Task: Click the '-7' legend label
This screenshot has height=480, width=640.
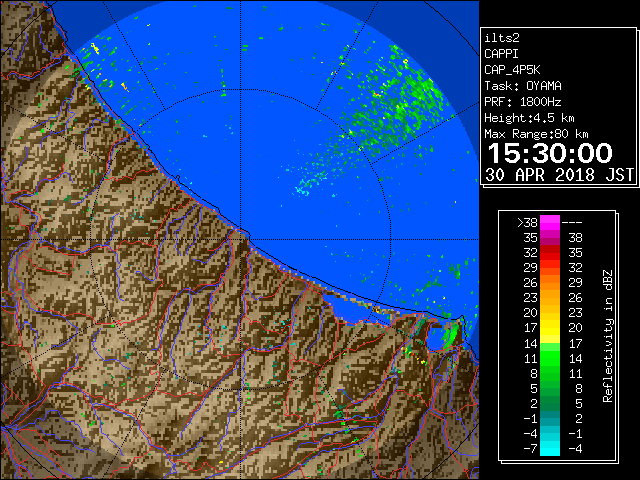Action: pyautogui.click(x=530, y=449)
